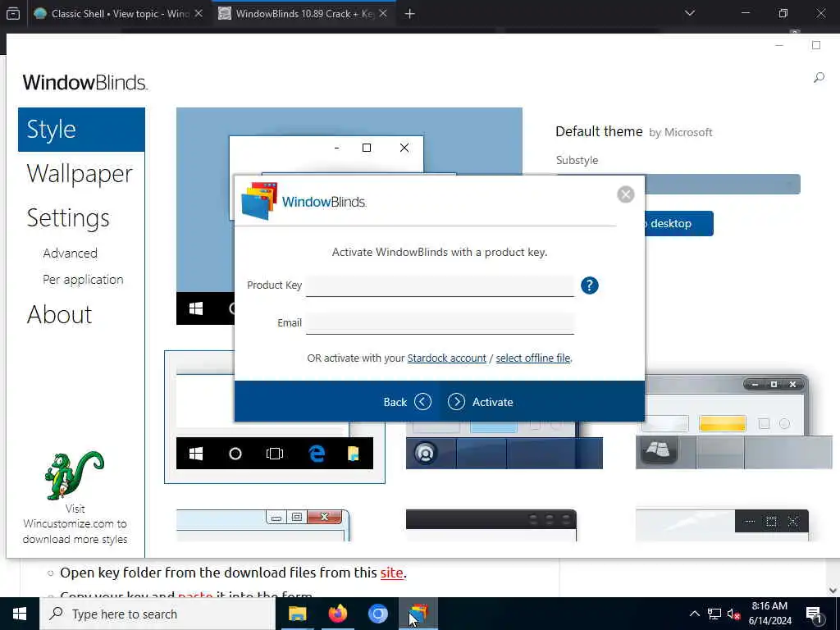Open the blue circle browser taskbar icon
This screenshot has width=840, height=630.
tap(377, 614)
